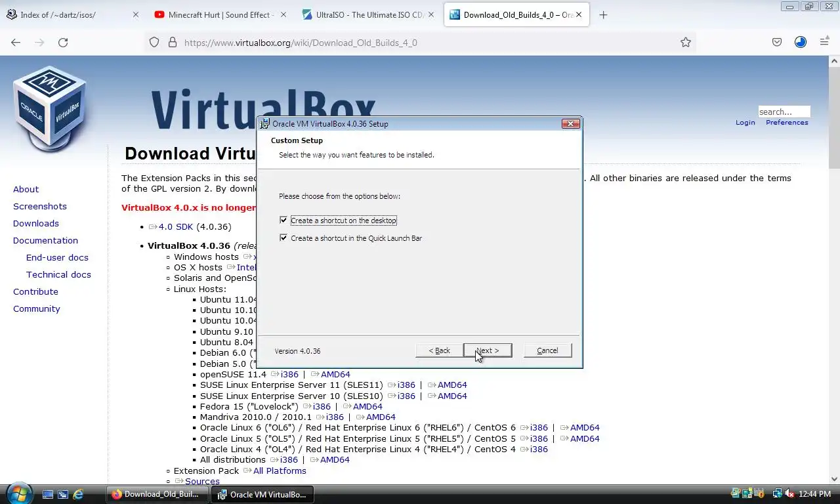Click the security alert shield tray icon
Viewport: 840px width, 504px height.
(x=759, y=493)
